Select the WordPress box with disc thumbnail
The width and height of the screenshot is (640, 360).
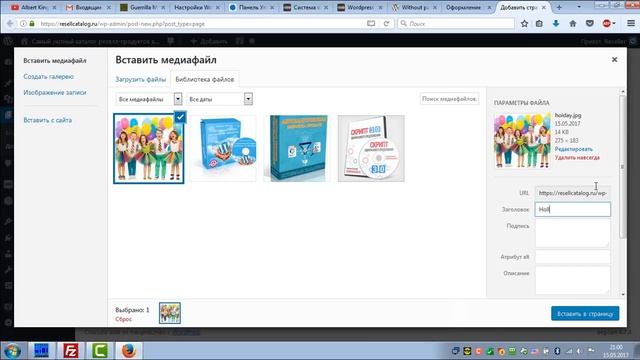click(x=223, y=149)
